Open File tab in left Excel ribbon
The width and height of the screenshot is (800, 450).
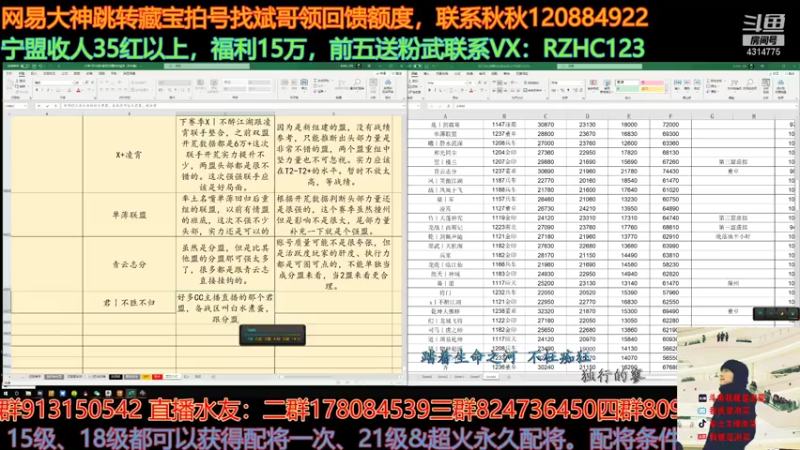pyautogui.click(x=9, y=74)
